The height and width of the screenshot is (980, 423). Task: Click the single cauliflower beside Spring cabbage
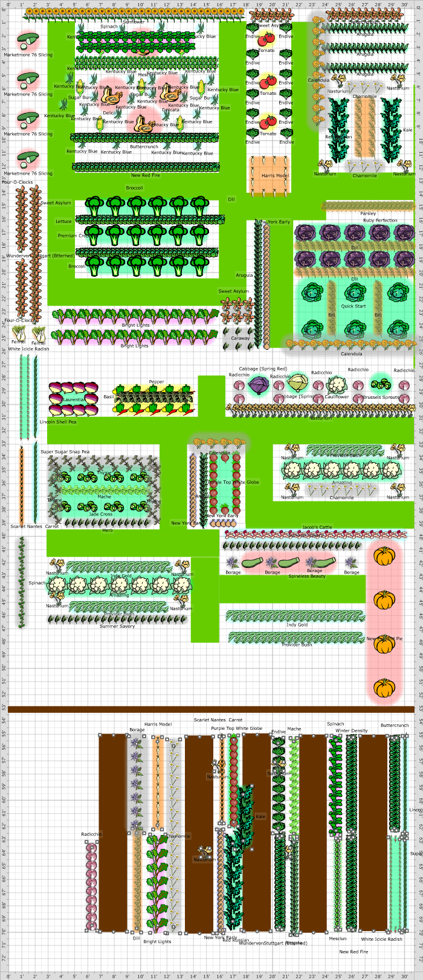click(337, 385)
